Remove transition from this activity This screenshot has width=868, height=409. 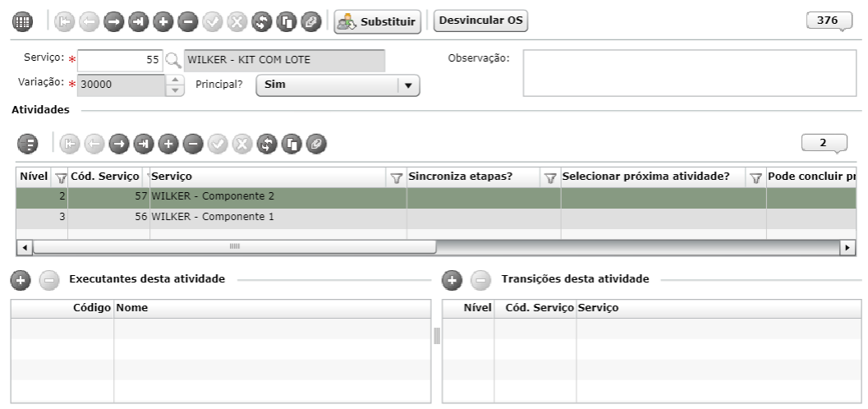click(x=480, y=281)
